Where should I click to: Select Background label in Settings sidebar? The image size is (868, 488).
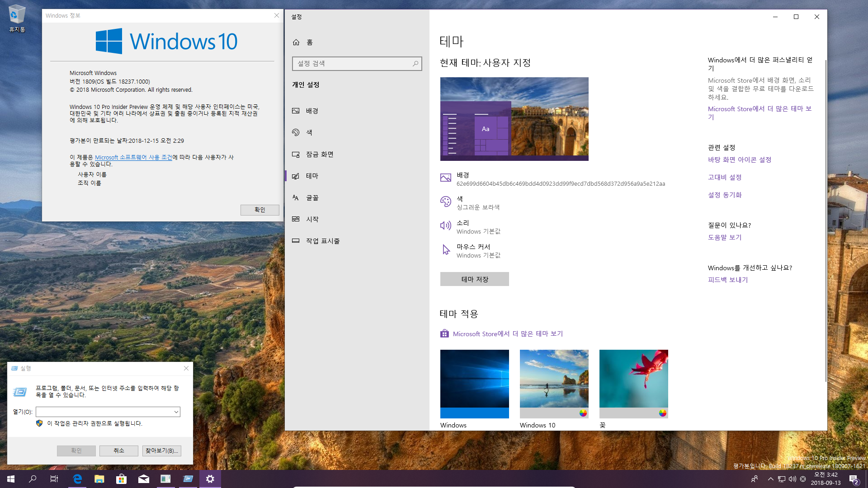coord(312,111)
